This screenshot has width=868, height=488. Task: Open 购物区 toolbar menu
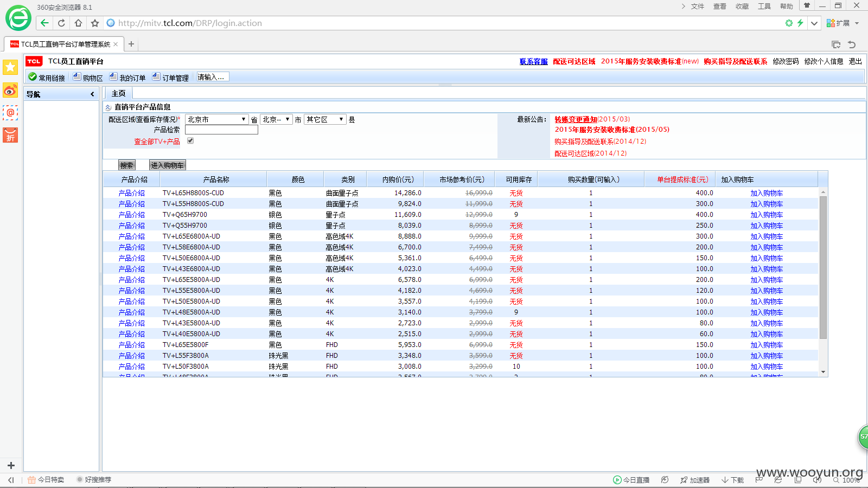[88, 78]
